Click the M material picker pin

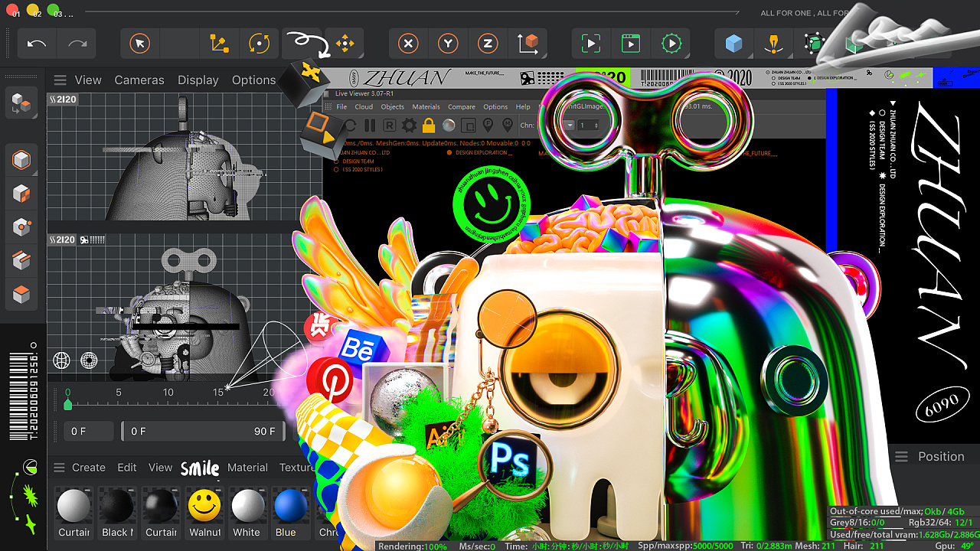[x=507, y=126]
